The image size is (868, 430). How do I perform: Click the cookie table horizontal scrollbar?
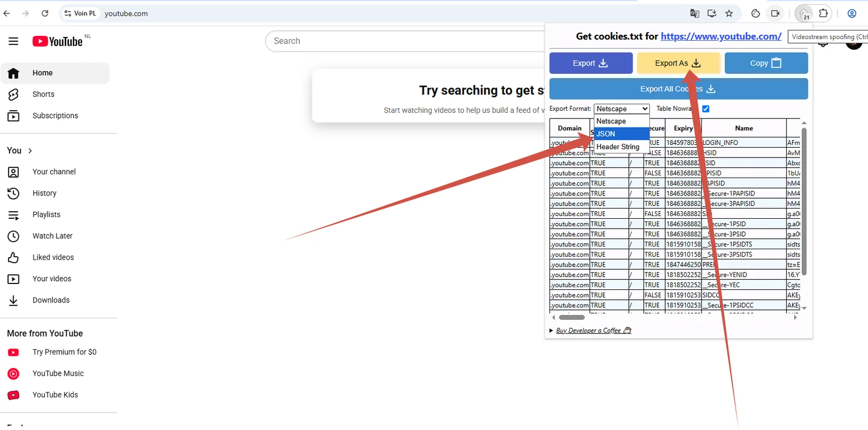[572, 318]
